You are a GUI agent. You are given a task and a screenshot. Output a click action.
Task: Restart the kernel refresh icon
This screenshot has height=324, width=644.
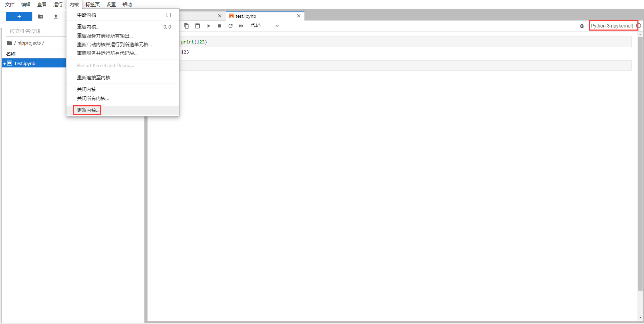pos(230,26)
